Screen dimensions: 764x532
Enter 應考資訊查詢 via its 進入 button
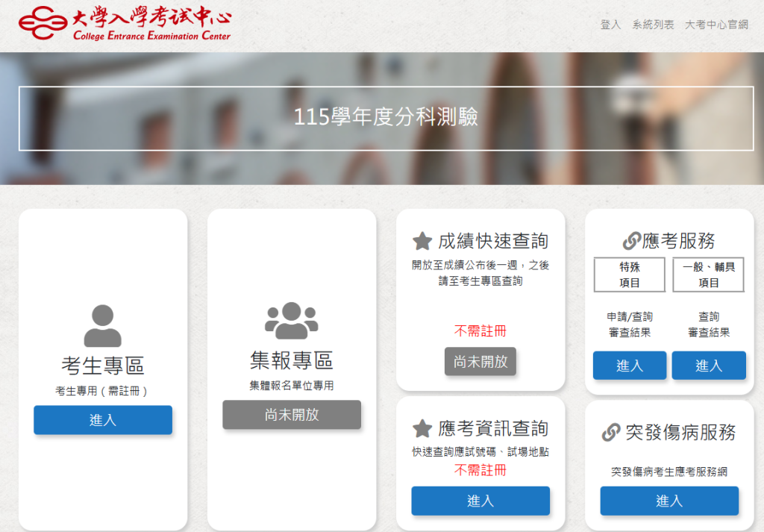tap(480, 501)
